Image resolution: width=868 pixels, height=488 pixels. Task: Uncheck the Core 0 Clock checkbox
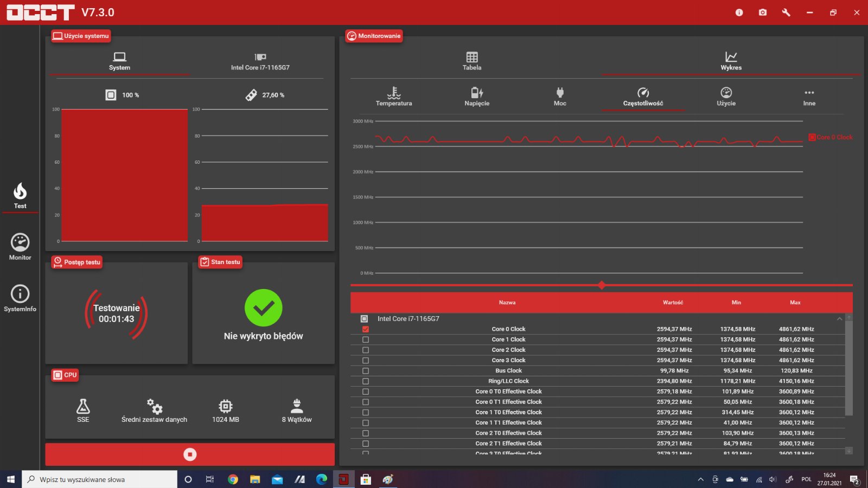pos(365,329)
